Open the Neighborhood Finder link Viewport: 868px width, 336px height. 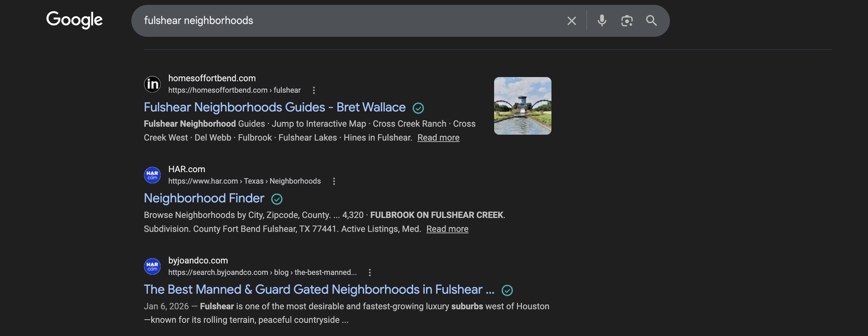pos(204,198)
